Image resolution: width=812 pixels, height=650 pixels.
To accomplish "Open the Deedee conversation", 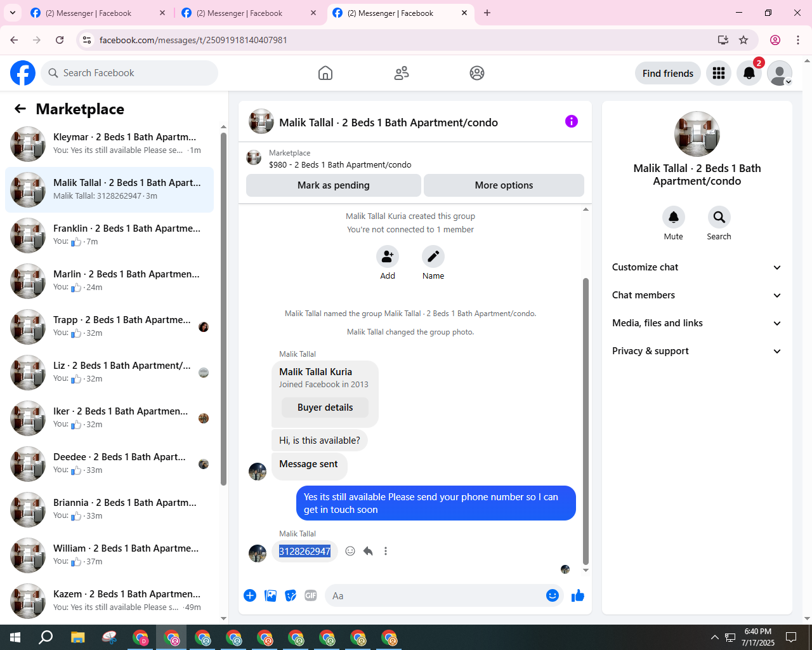I will tap(109, 464).
